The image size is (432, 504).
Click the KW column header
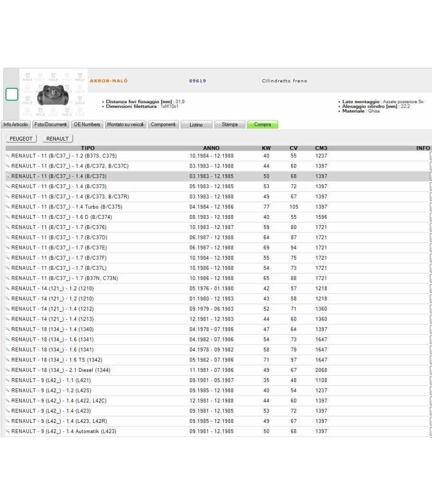pos(266,148)
